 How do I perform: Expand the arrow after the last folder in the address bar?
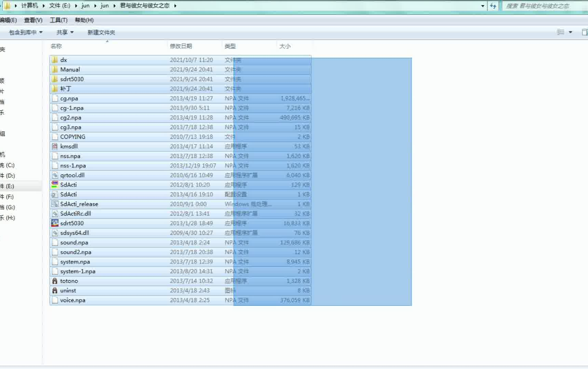point(175,6)
